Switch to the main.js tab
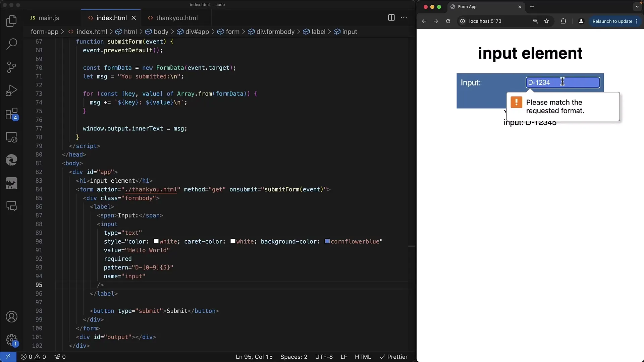This screenshot has width=644, height=362. [x=49, y=18]
